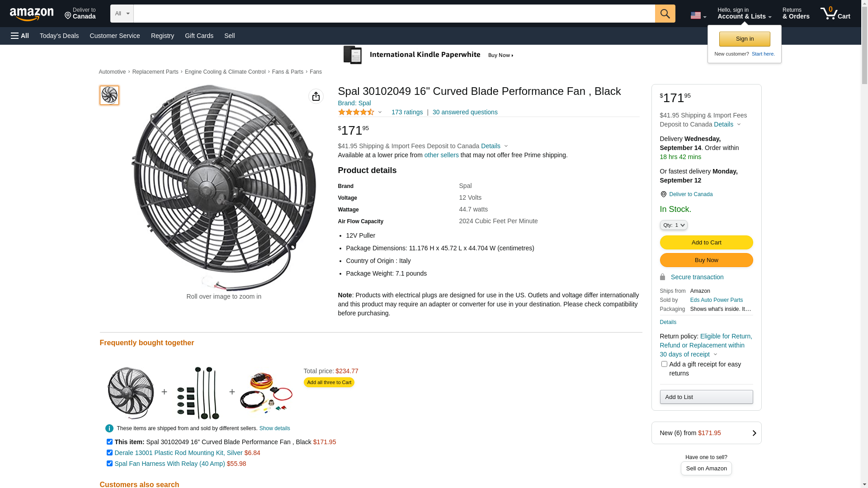Click the Buy Now button
The height and width of the screenshot is (488, 868).
706,260
